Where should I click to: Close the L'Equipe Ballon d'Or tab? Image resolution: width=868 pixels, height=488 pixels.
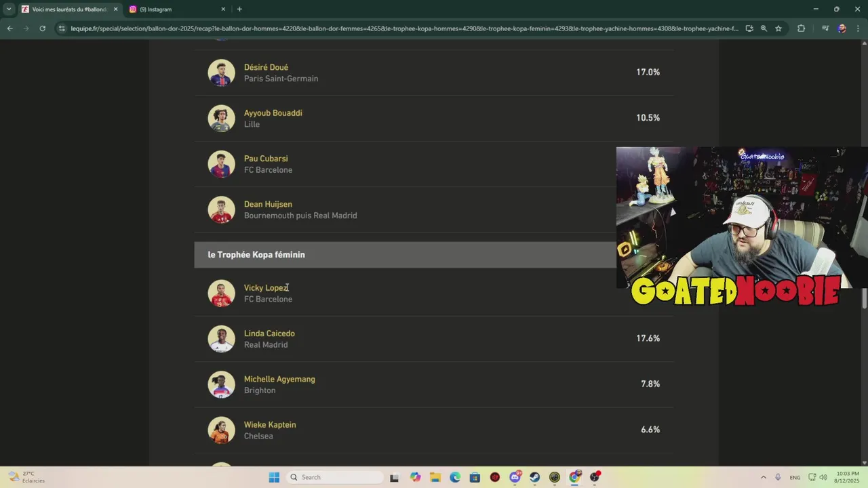[x=115, y=9]
